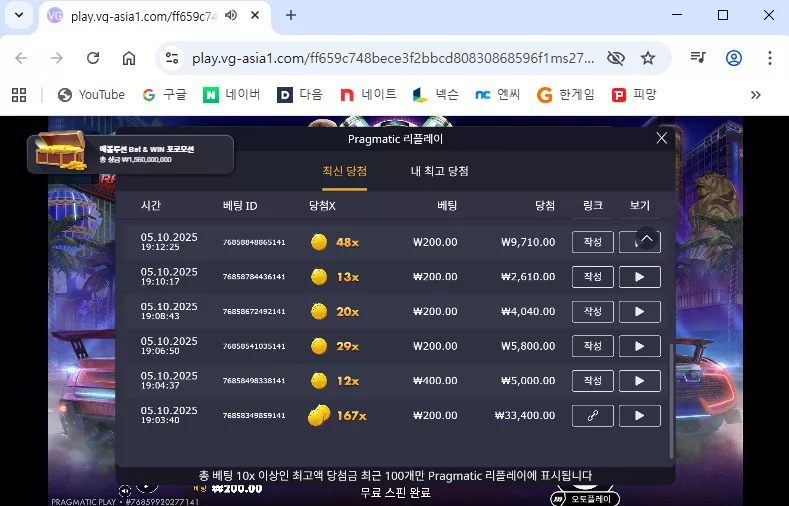Click the 48x win multiplier
The width and height of the screenshot is (789, 506).
click(x=347, y=242)
